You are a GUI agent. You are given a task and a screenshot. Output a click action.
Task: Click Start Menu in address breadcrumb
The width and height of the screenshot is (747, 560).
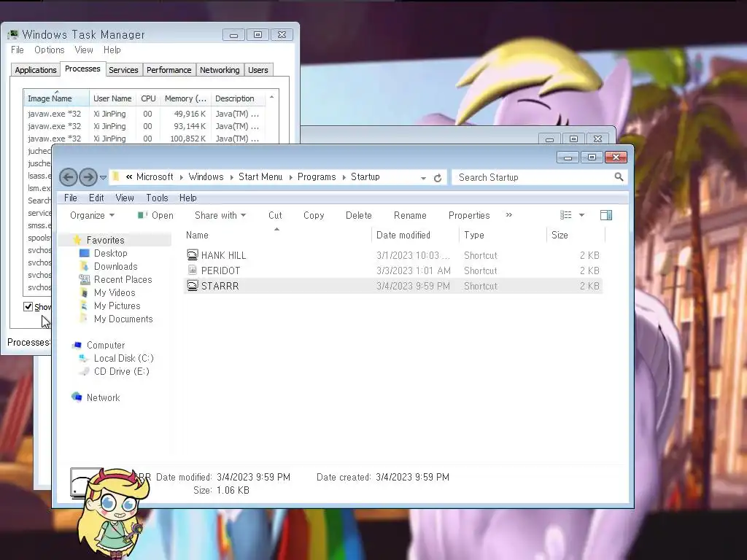click(260, 176)
